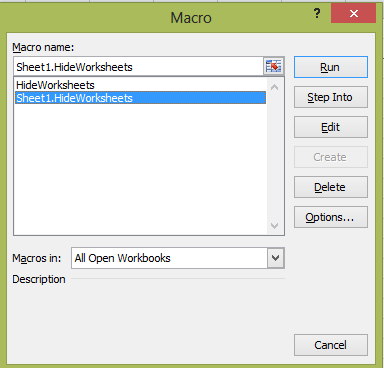Expand the Macros in dropdown arrow

click(275, 258)
